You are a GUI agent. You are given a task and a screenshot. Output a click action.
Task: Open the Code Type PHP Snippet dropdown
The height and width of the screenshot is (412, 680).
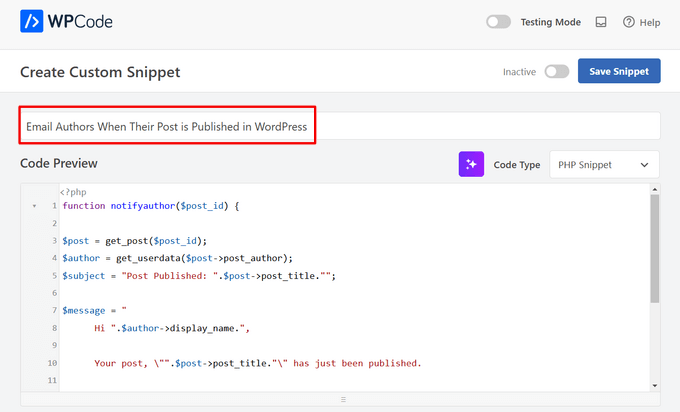pyautogui.click(x=604, y=165)
